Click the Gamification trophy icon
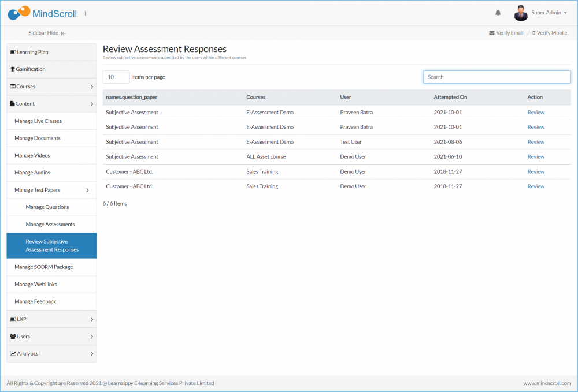The image size is (578, 392). 13,69
